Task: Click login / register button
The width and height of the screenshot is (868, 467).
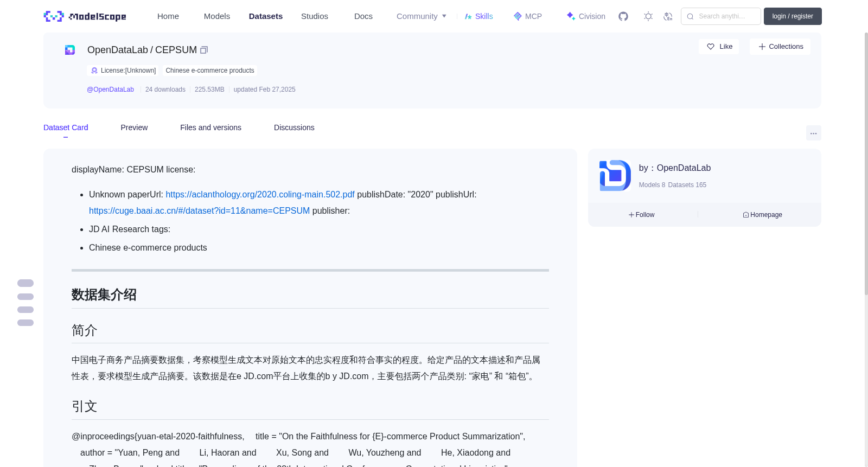Action: point(793,16)
